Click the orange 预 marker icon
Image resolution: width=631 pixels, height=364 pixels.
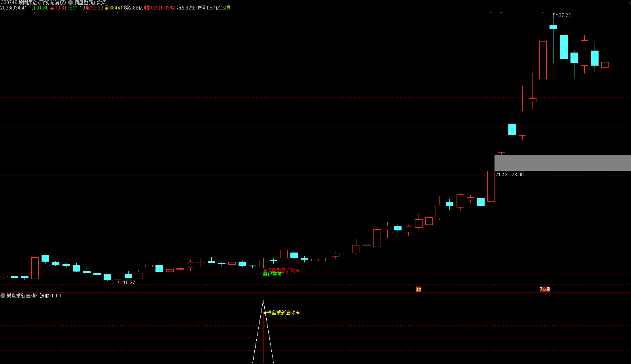pos(419,289)
